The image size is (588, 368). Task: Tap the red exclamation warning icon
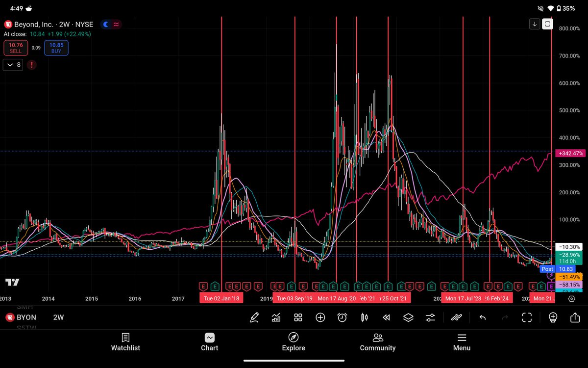coord(31,65)
